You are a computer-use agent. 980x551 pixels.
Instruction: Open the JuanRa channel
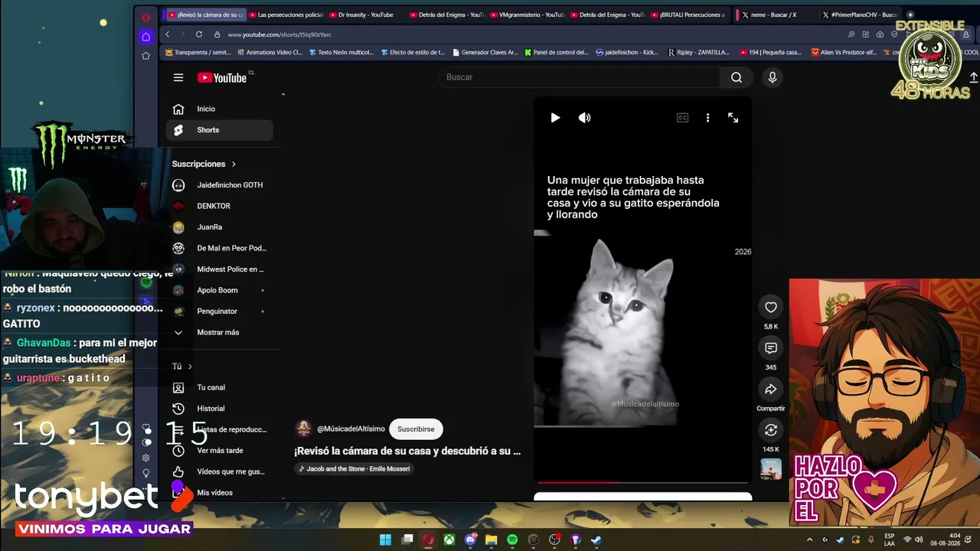pos(219,227)
